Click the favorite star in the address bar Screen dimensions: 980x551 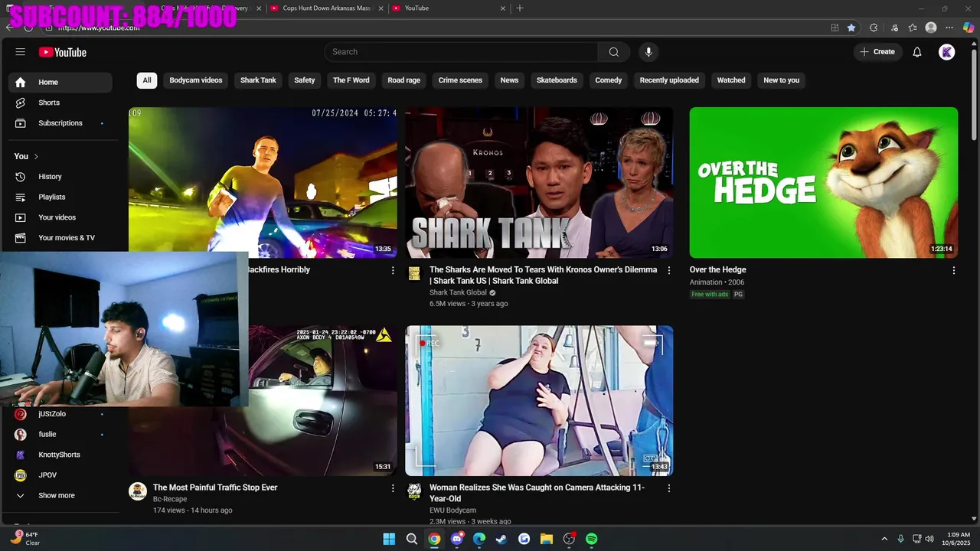(x=851, y=28)
